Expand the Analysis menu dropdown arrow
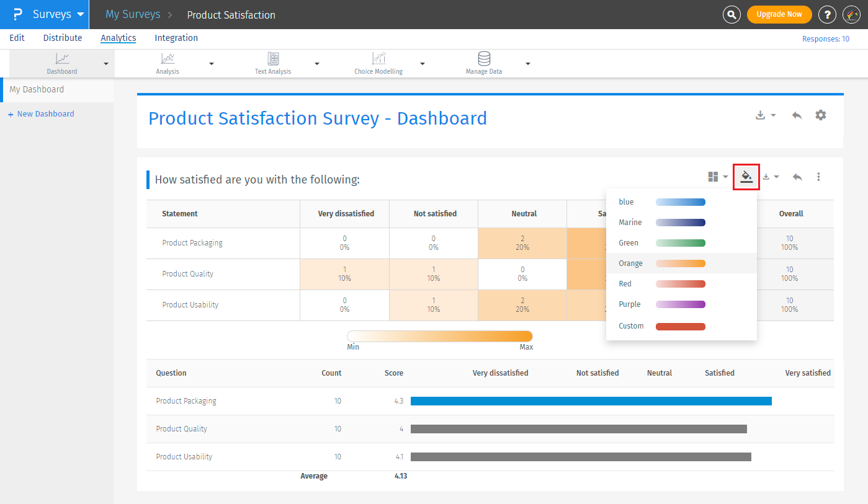 [x=212, y=64]
